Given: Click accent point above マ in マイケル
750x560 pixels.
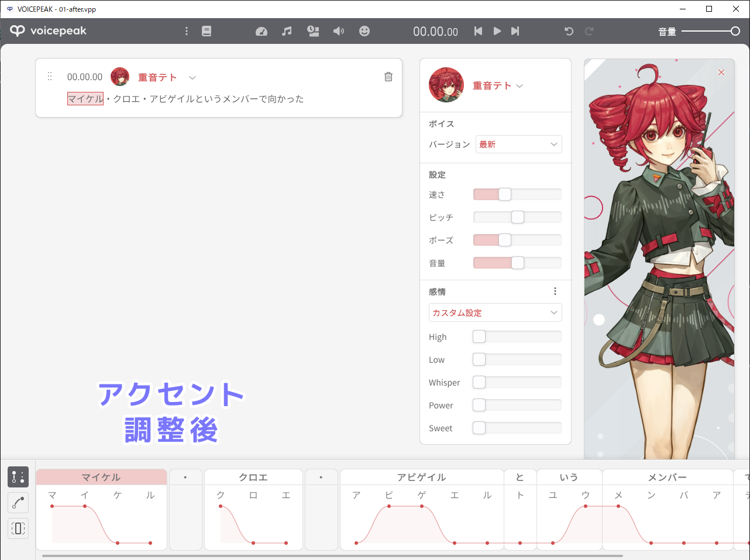Looking at the screenshot, I should pyautogui.click(x=52, y=506).
